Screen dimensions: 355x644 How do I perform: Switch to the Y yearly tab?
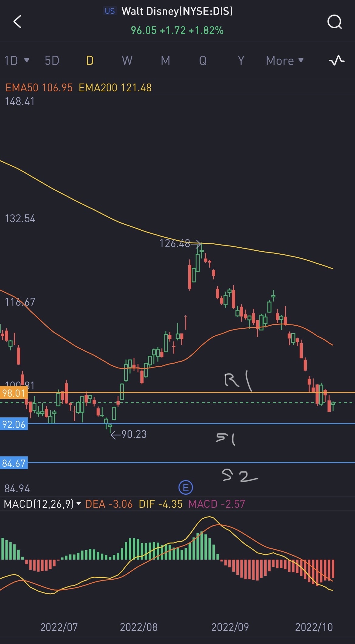point(241,61)
